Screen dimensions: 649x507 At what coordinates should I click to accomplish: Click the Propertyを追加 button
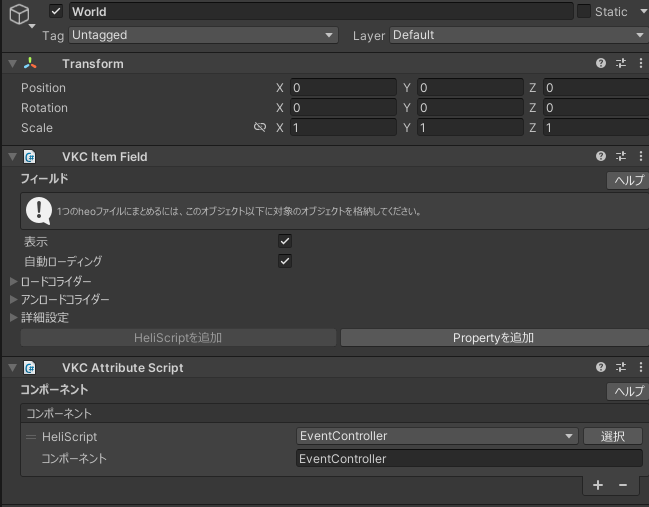click(x=495, y=338)
